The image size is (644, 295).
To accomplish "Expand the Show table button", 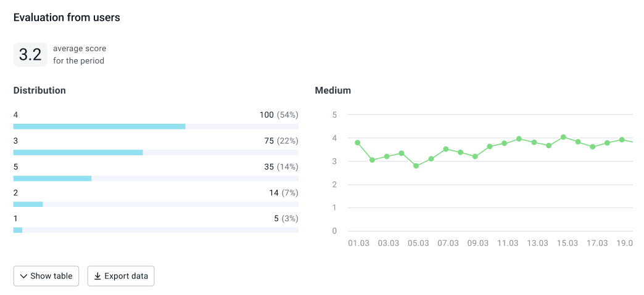I will click(x=46, y=277).
